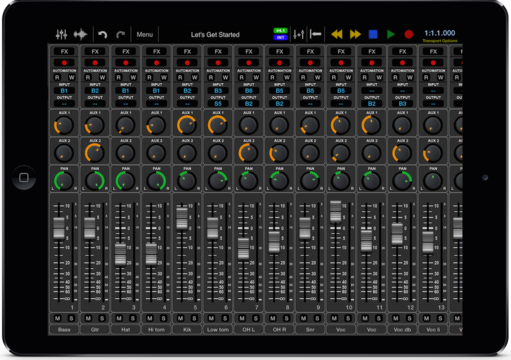The width and height of the screenshot is (511, 360).
Task: Click the Let's Get Started project title
Action: coord(215,34)
